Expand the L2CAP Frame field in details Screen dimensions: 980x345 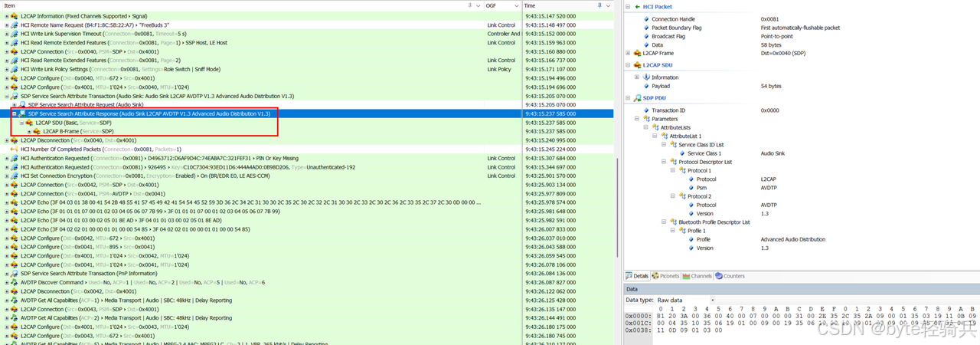(x=629, y=53)
